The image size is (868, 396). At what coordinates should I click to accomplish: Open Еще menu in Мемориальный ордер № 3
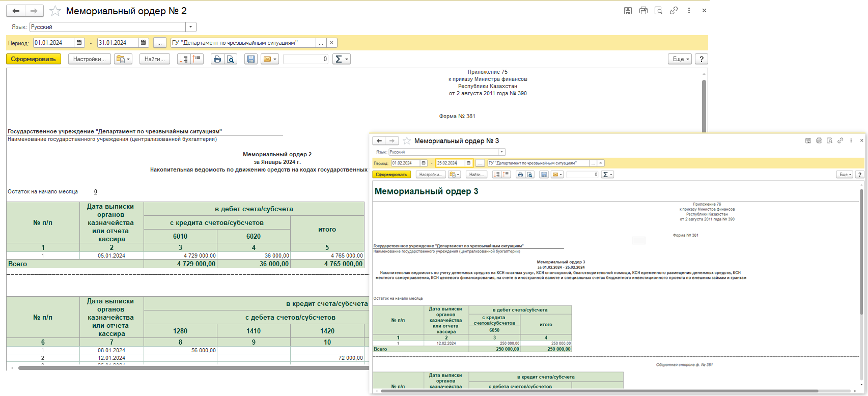pos(844,175)
